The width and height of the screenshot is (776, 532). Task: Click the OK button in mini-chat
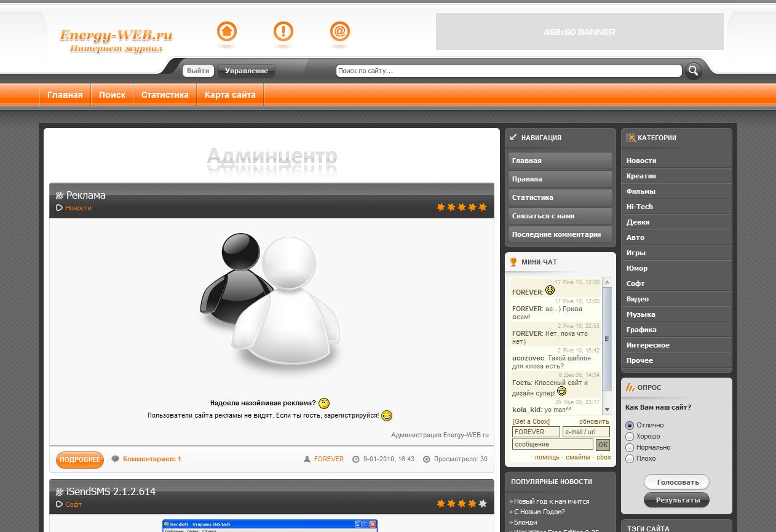click(x=603, y=445)
